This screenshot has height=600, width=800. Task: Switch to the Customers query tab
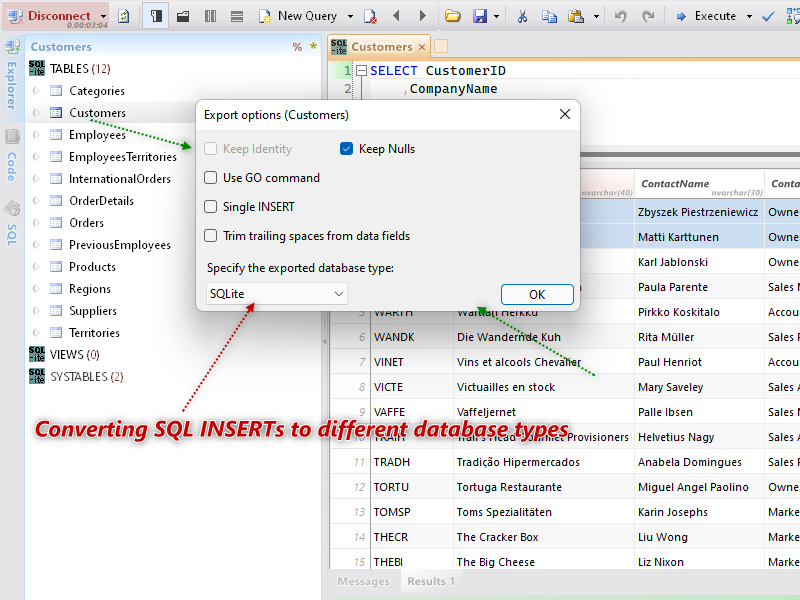pos(382,47)
